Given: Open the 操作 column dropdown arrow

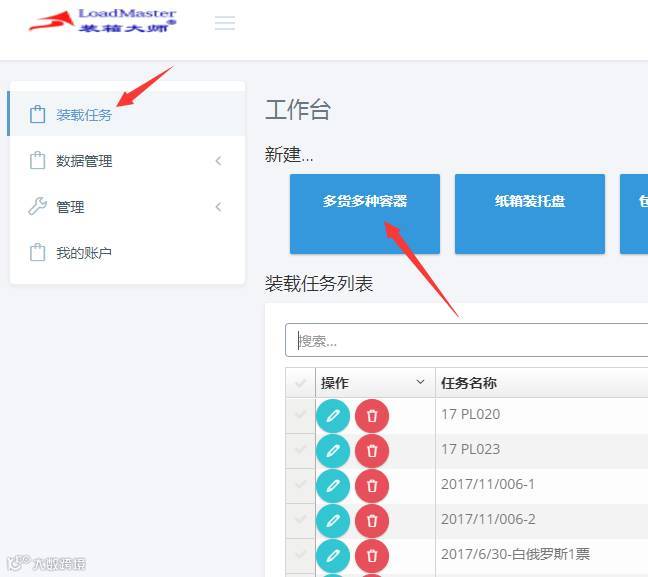Looking at the screenshot, I should (x=420, y=381).
